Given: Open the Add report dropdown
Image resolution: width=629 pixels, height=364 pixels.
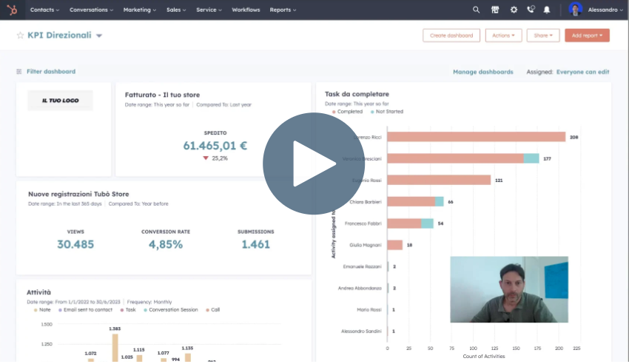Looking at the screenshot, I should 587,36.
